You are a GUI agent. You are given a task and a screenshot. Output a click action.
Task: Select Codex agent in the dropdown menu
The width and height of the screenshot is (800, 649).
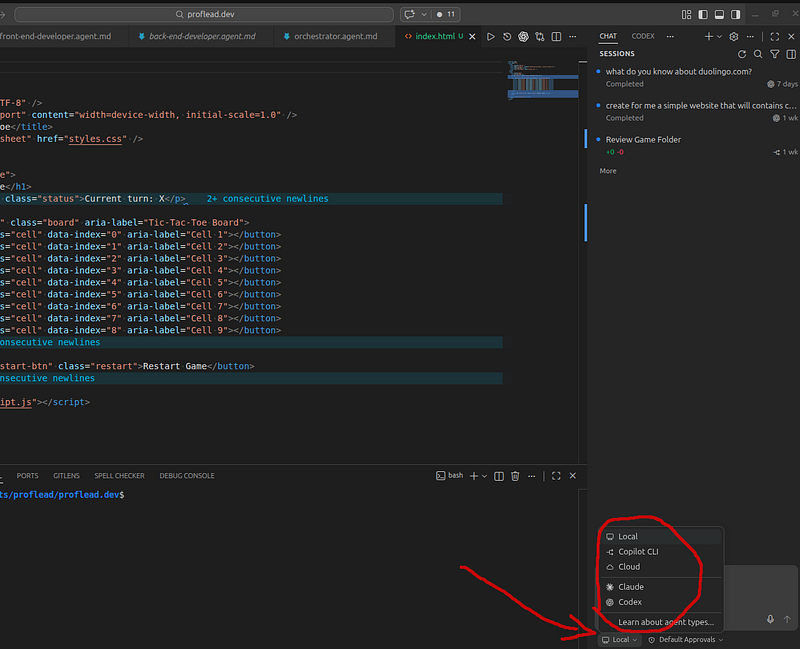[x=661, y=602]
